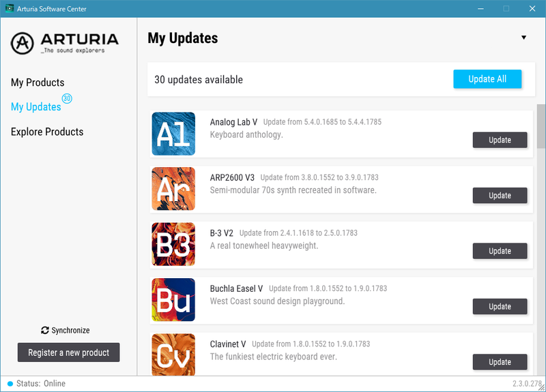Click the Analog Lab V product icon
Image resolution: width=546 pixels, height=392 pixels.
173,134
